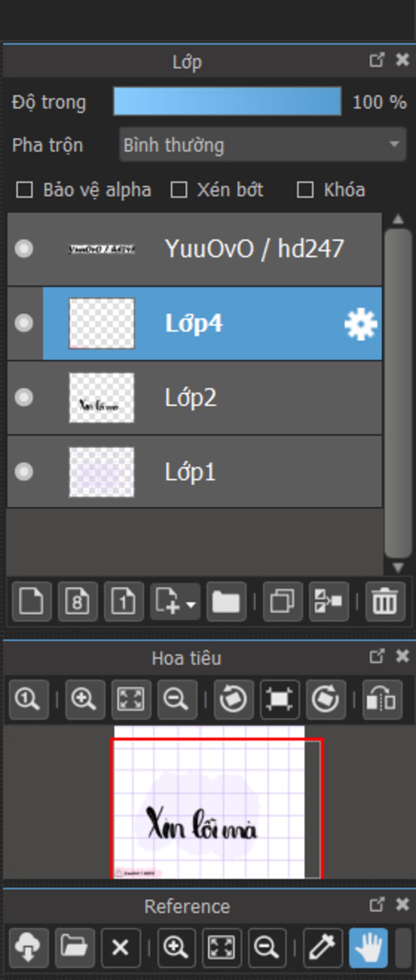Hide the Lớp2 layer visibility
Viewport: 416px width, 980px height.
24,397
